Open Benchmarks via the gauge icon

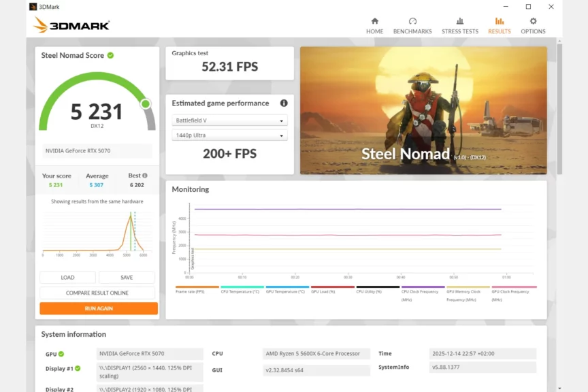pos(412,21)
